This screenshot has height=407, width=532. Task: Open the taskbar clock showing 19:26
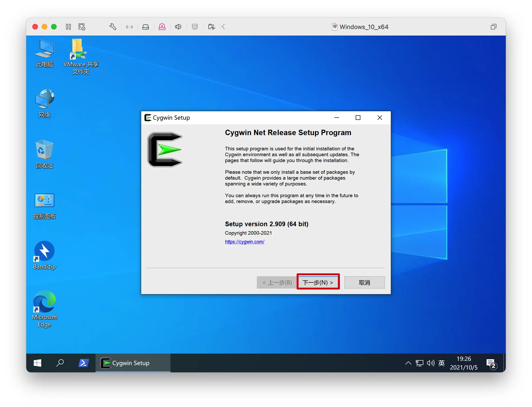click(464, 363)
